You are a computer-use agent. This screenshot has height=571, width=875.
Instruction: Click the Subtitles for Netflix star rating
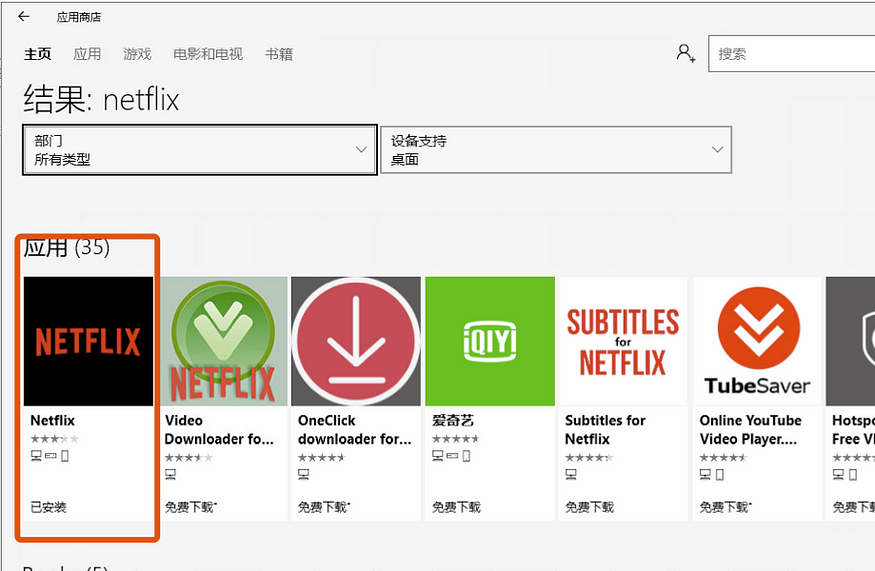[x=589, y=458]
